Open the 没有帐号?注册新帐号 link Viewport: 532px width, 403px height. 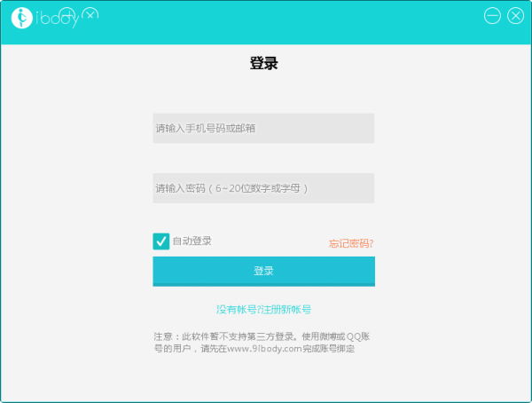[263, 310]
